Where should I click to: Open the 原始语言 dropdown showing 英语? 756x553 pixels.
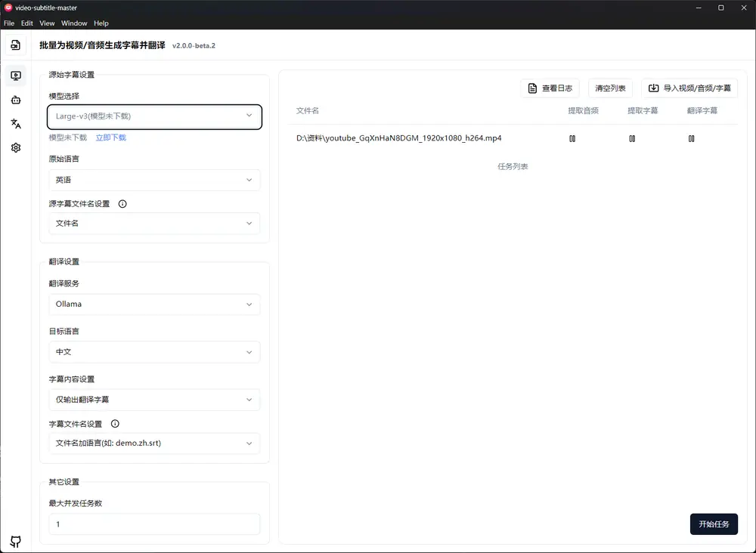pyautogui.click(x=154, y=180)
